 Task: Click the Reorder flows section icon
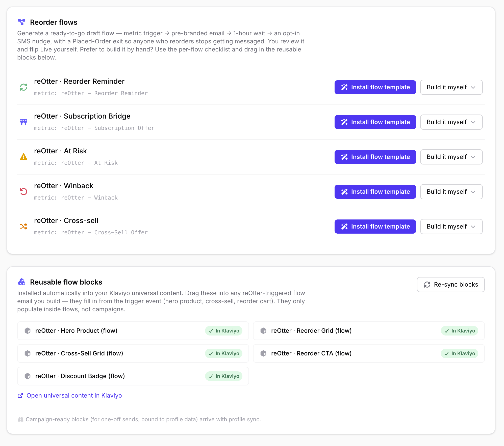pos(21,22)
